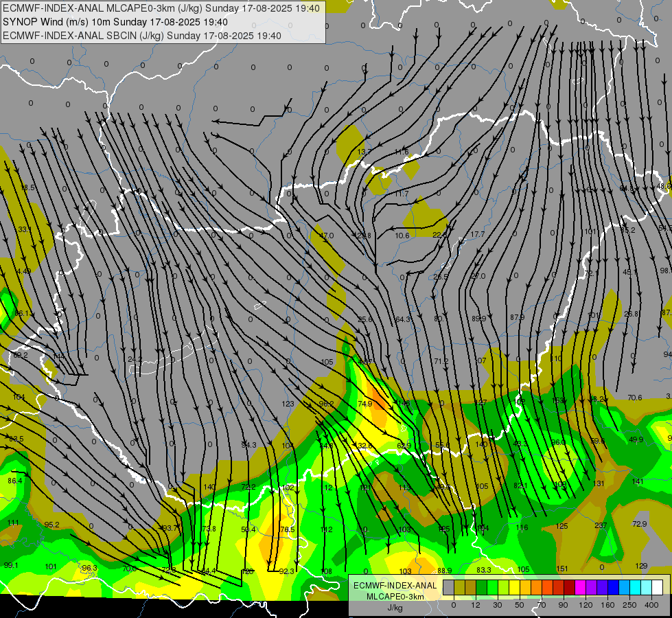Click the white swatch at the legend's end
Viewport: 672px width, 618px height.
coord(657,587)
